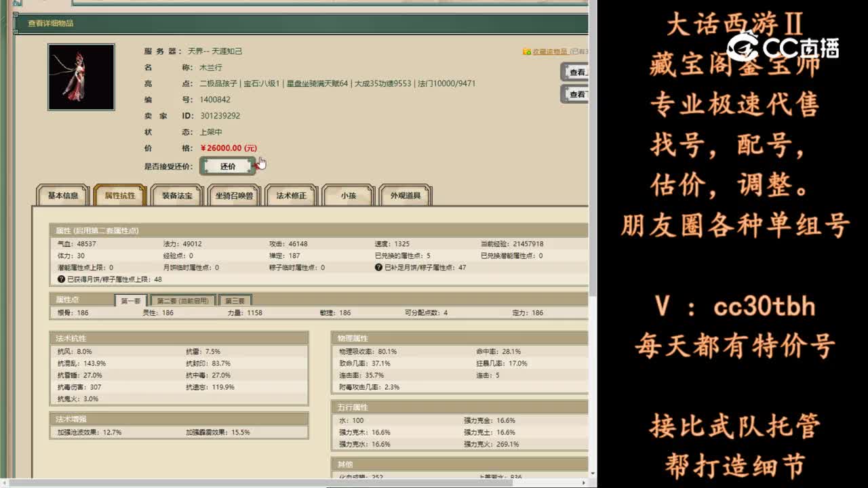Click the 法力: 49012 value
The height and width of the screenshot is (488, 868).
(x=182, y=244)
